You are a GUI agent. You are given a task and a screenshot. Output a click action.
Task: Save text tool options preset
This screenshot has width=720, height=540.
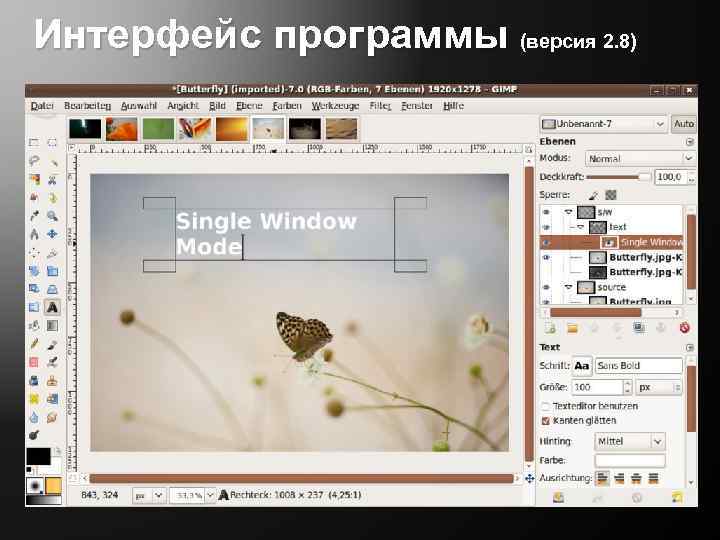click(558, 497)
